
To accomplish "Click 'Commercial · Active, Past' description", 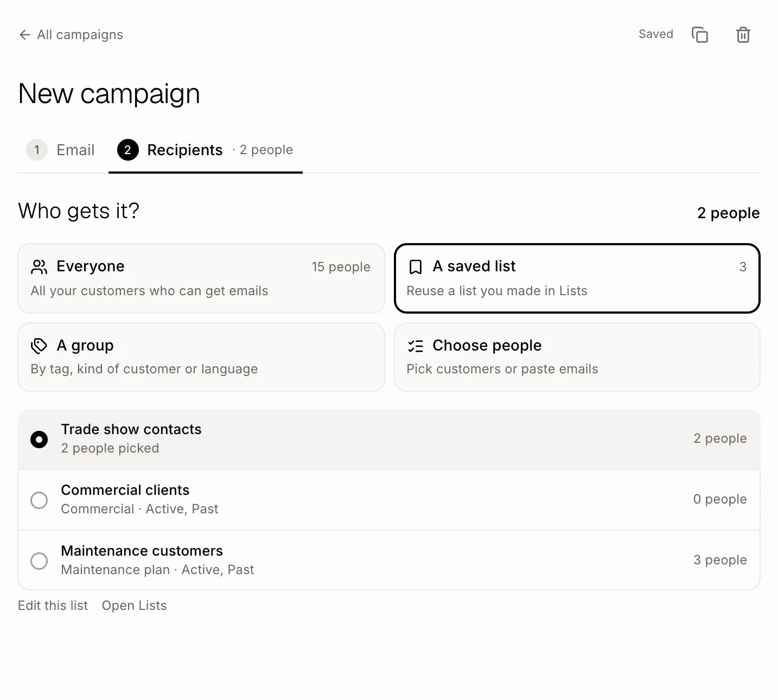I will pyautogui.click(x=139, y=509).
